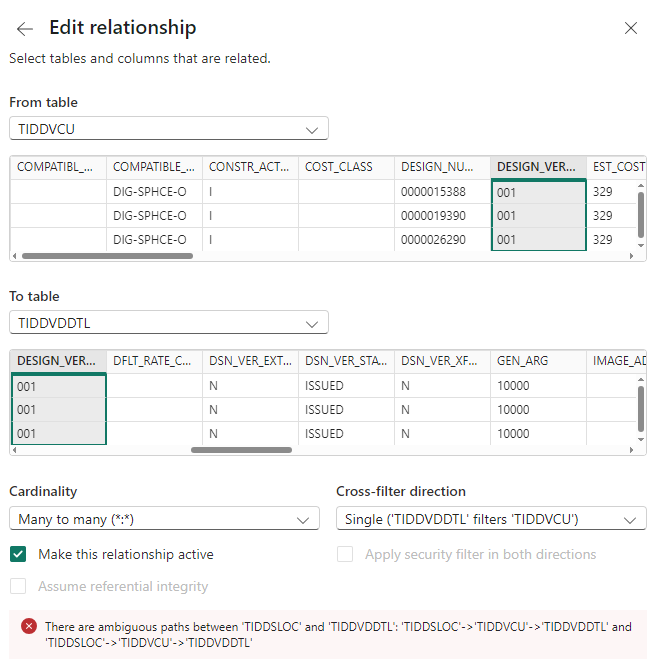Uncheck Make this relationship active

click(18, 554)
